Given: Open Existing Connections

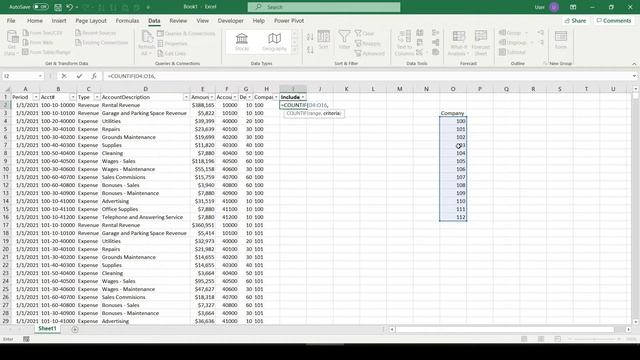Looking at the screenshot, I should tap(101, 42).
